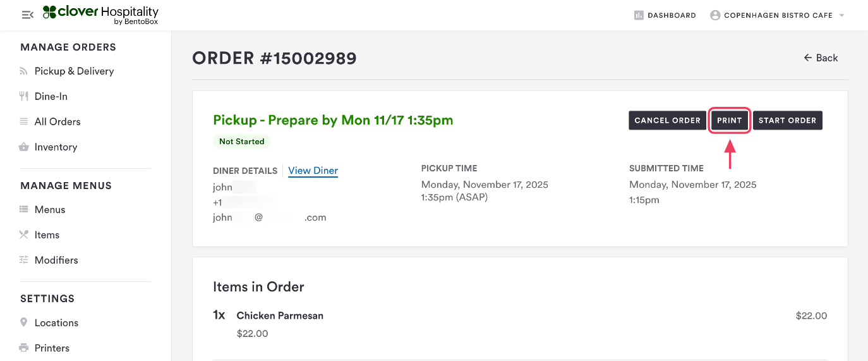Print the order with the Print button
Image resolution: width=868 pixels, height=361 pixels.
coord(730,120)
